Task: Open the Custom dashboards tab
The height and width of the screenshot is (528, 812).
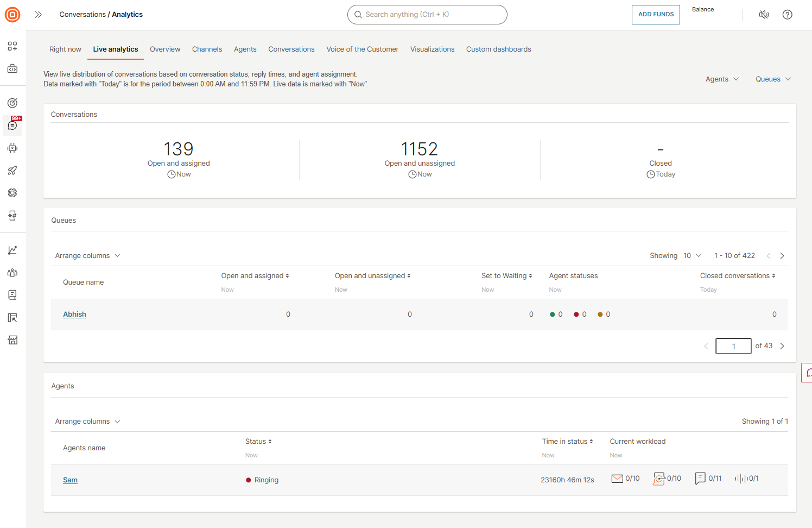Action: click(x=498, y=49)
